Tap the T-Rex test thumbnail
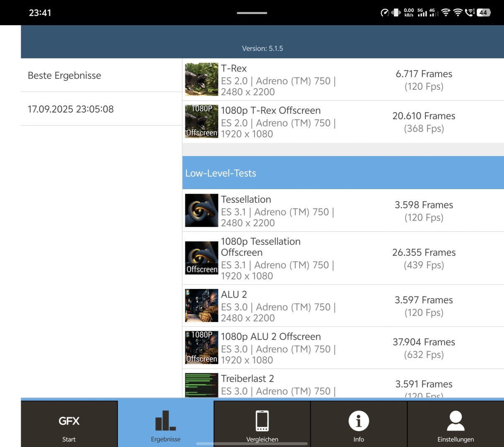This screenshot has width=504, height=447. pyautogui.click(x=202, y=79)
